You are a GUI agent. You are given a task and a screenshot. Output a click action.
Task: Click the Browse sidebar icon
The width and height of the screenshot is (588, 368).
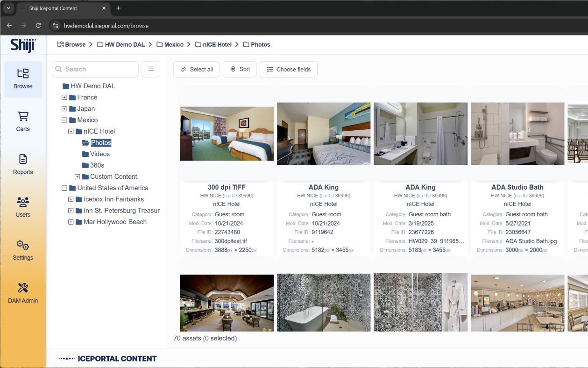23,74
